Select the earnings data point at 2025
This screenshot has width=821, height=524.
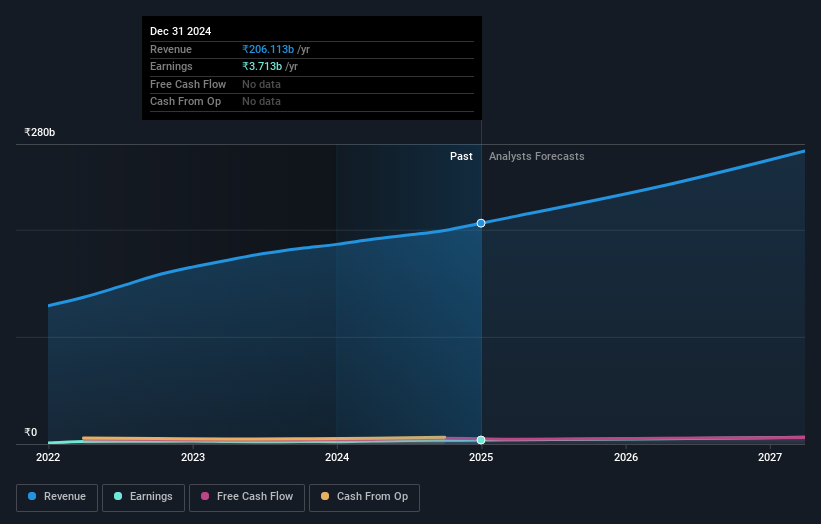click(481, 440)
